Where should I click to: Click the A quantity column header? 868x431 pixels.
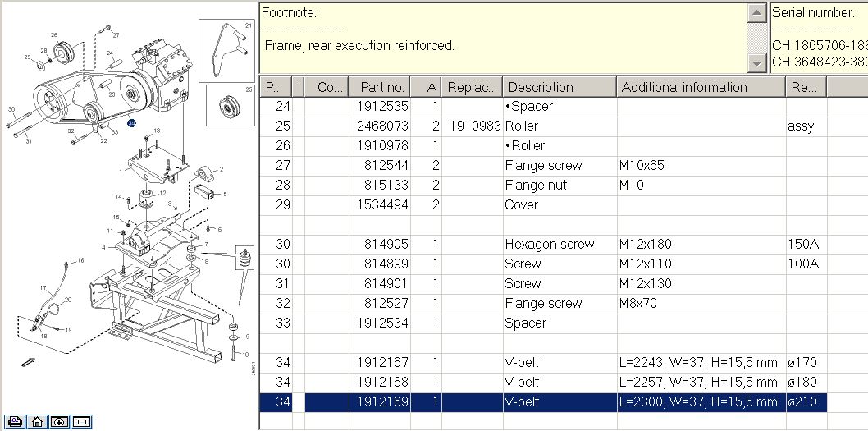click(426, 87)
